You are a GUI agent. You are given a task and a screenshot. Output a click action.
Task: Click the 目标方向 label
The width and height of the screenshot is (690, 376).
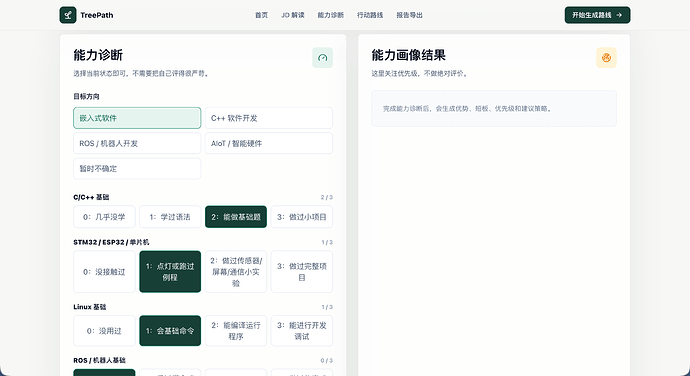[86, 96]
